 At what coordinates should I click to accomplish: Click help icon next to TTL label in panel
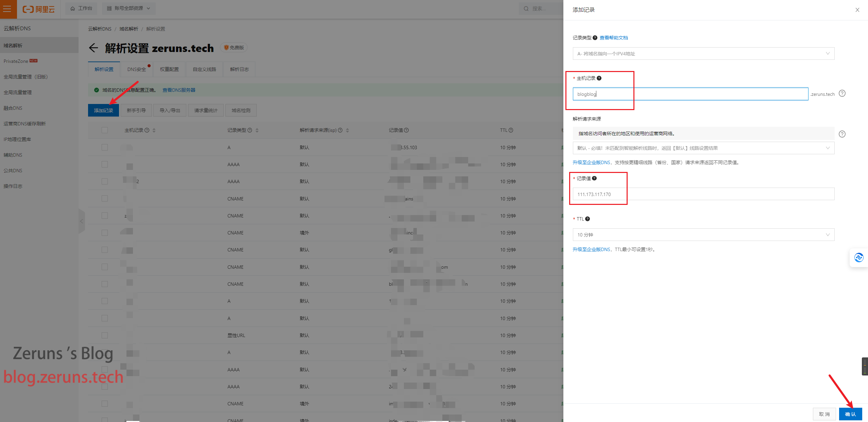tap(588, 219)
